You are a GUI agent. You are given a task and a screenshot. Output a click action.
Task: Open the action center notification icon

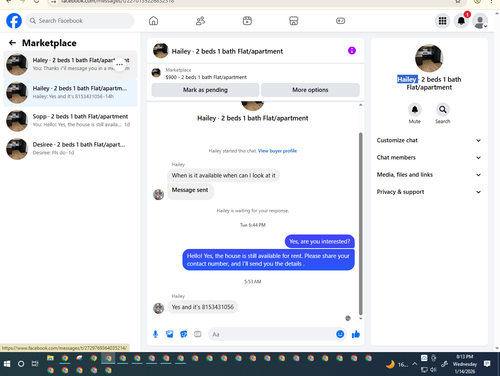click(x=487, y=364)
